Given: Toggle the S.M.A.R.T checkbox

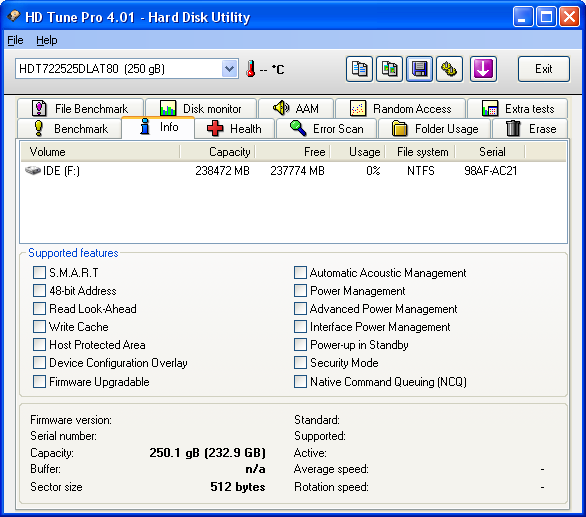Looking at the screenshot, I should (39, 273).
